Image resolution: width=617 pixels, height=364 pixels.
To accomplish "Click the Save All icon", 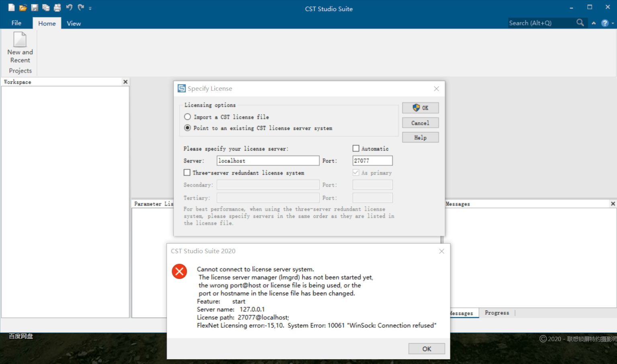I will pyautogui.click(x=46, y=8).
